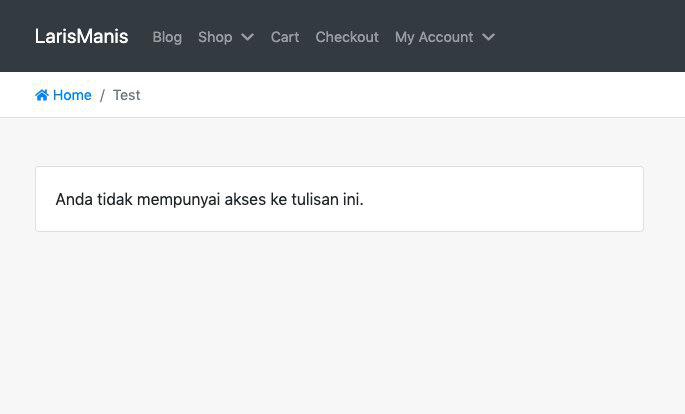Screen dimensions: 685x414
Task: Open the My Account menu
Action: click(434, 37)
